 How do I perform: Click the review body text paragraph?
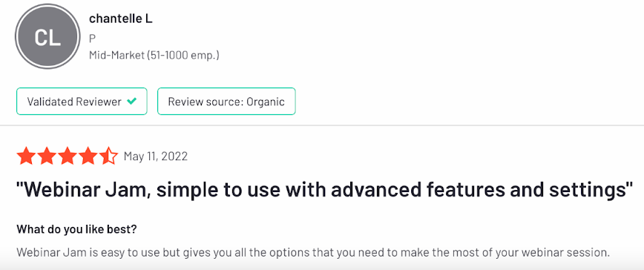tap(313, 252)
